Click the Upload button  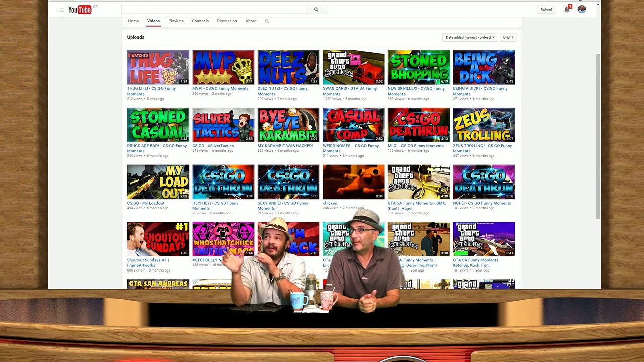(546, 9)
